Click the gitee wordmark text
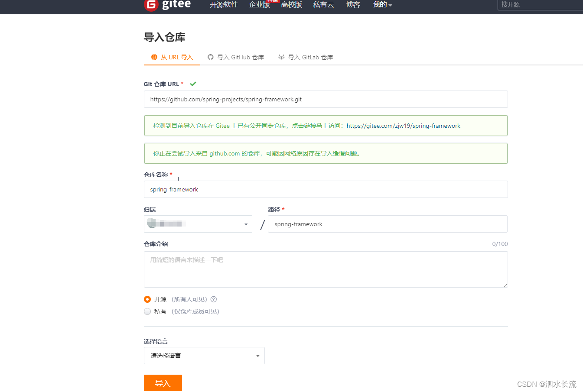Viewport: 583px width, 392px height. 176,5
